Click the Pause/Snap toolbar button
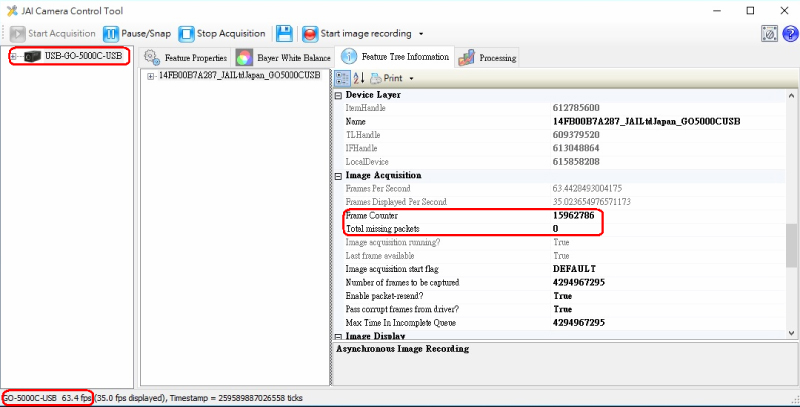The image size is (800, 407). pyautogui.click(x=137, y=34)
